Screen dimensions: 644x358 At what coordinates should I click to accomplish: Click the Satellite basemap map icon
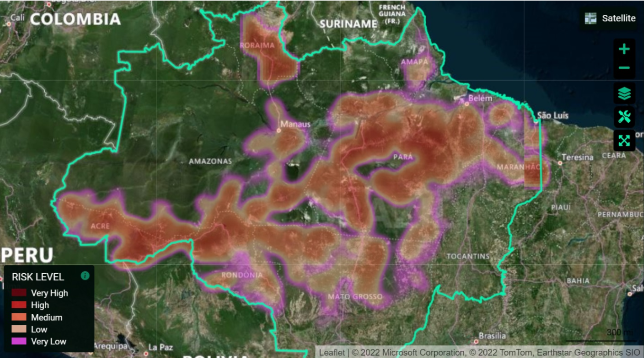tap(591, 19)
